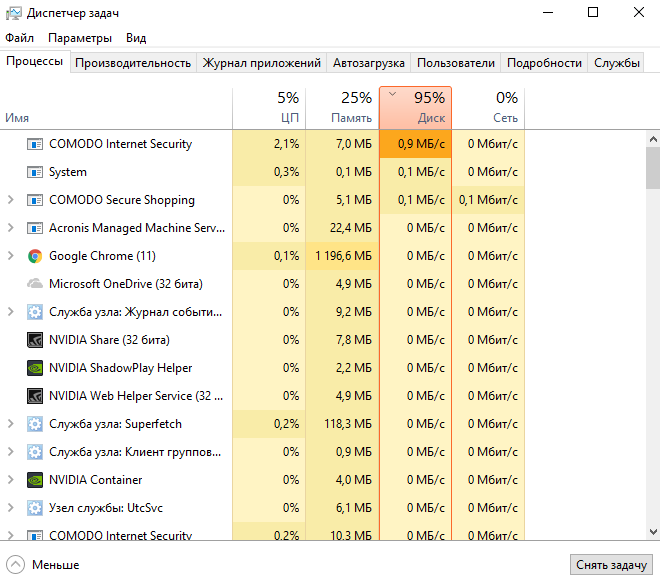Screen dimensions: 660x580
Task: Expand the Google Chrome process group
Action: click(x=11, y=256)
